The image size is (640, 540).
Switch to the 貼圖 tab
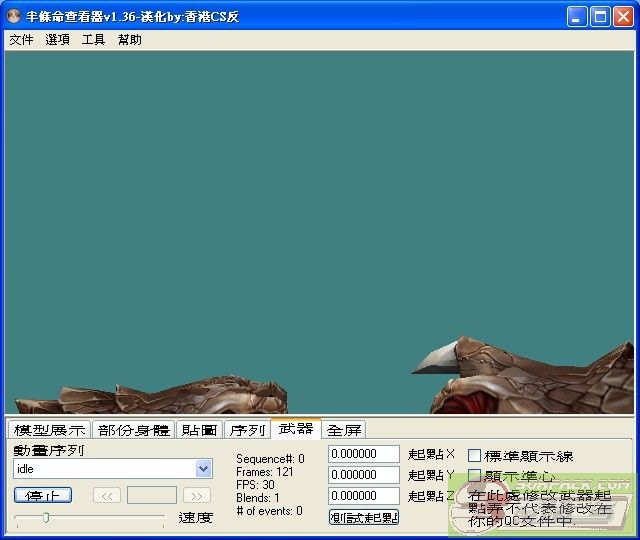coord(199,430)
